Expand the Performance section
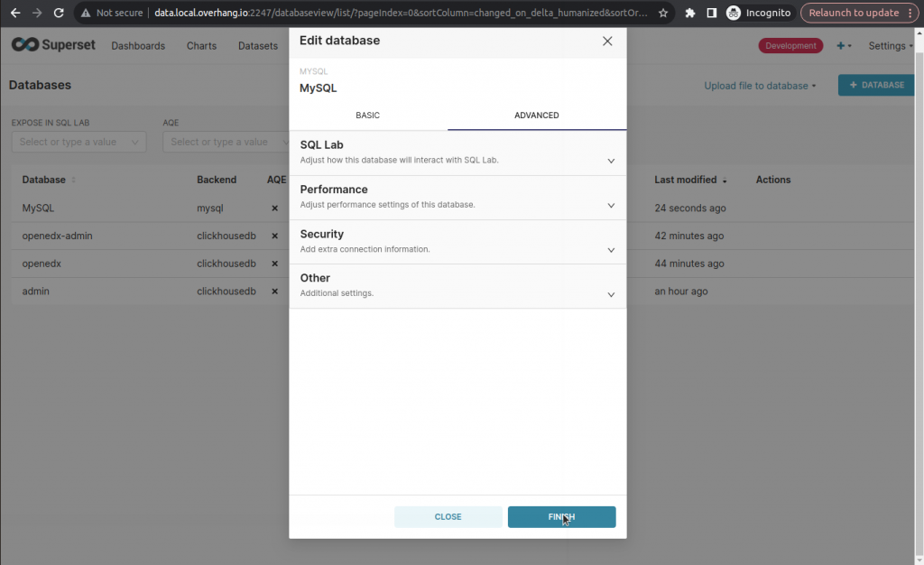This screenshot has width=924, height=565. pos(457,198)
